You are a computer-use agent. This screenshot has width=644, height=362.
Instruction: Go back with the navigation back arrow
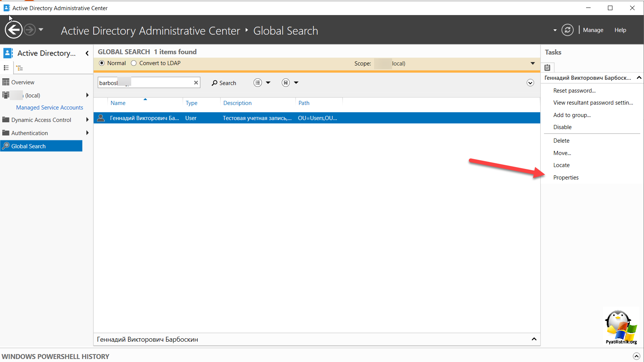pyautogui.click(x=14, y=30)
